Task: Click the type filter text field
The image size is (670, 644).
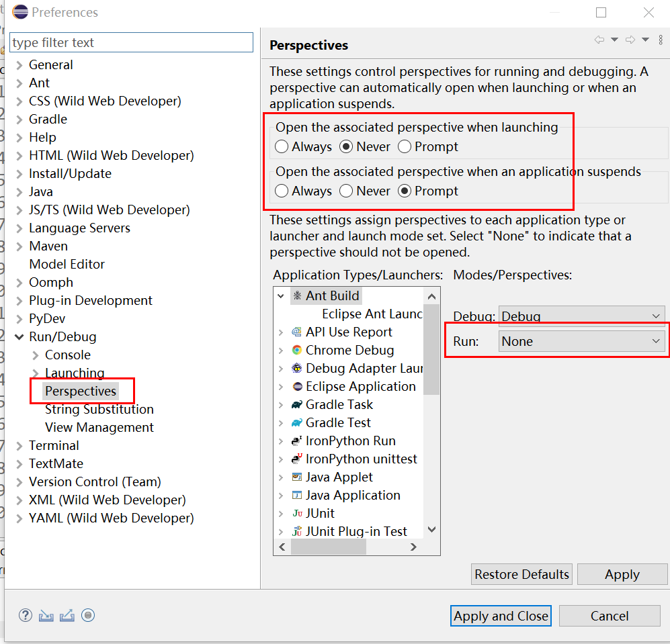Action: [x=131, y=43]
